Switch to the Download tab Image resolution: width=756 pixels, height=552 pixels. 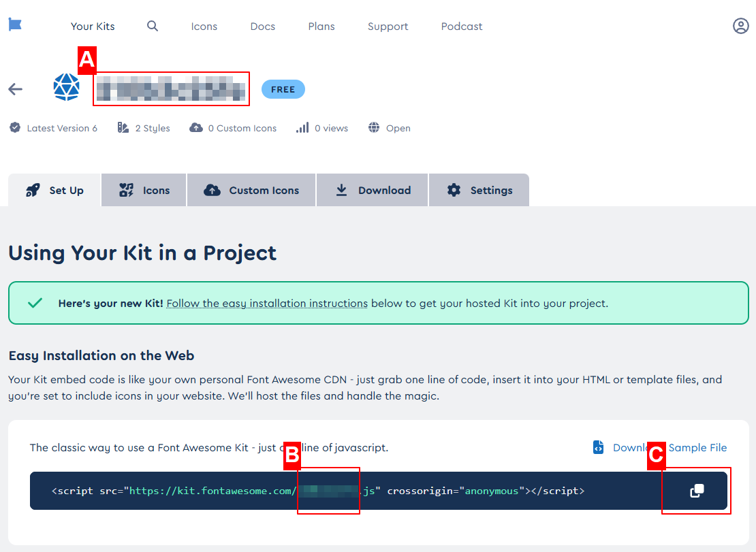pyautogui.click(x=373, y=191)
